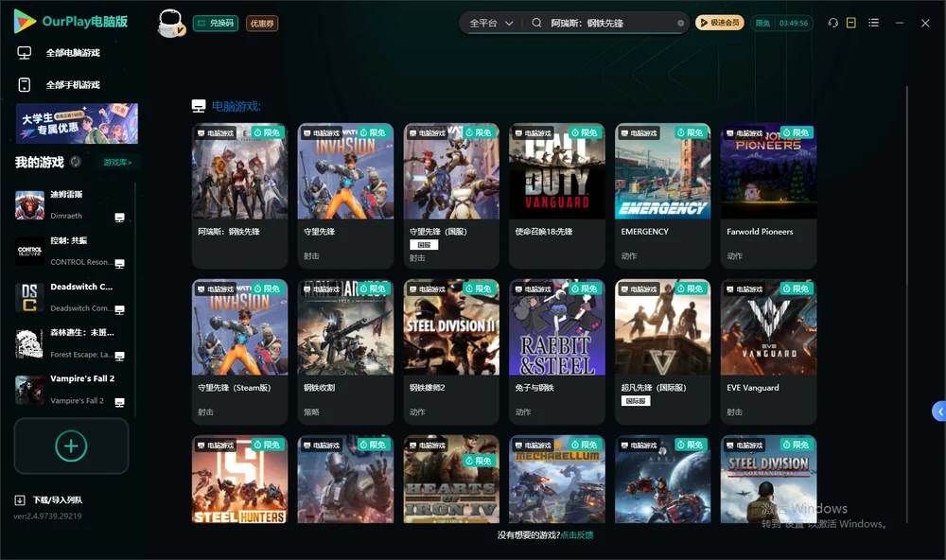Viewport: 946px width, 560px height.
Task: Open customer service headset icon
Action: [x=833, y=23]
